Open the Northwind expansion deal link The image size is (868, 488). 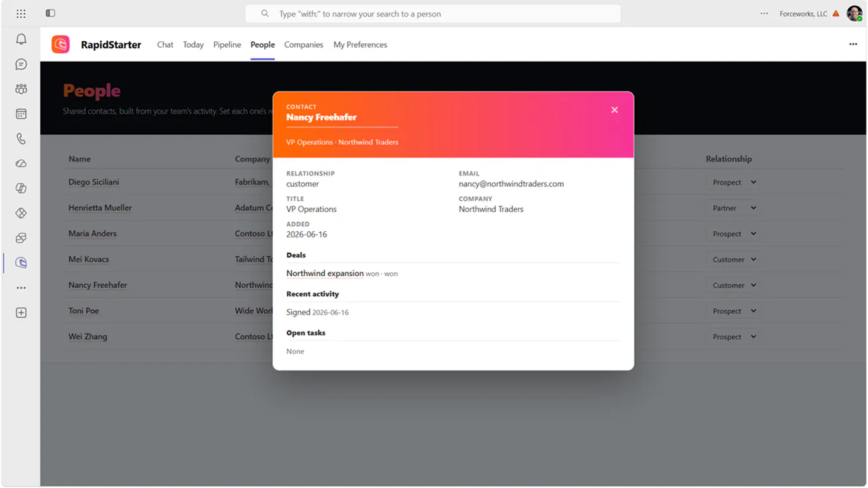point(325,273)
